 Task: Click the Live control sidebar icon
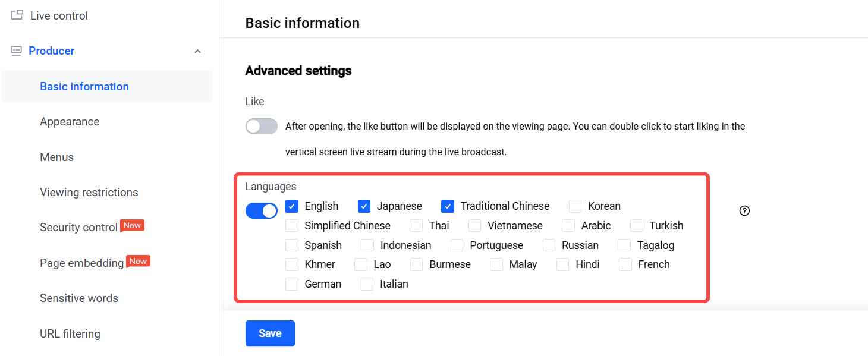click(x=17, y=15)
